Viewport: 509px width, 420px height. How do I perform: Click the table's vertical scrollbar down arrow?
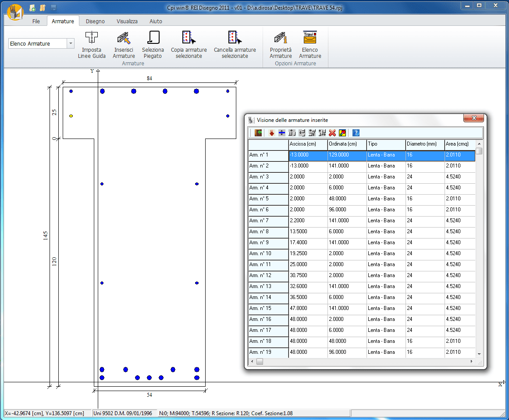tap(479, 354)
